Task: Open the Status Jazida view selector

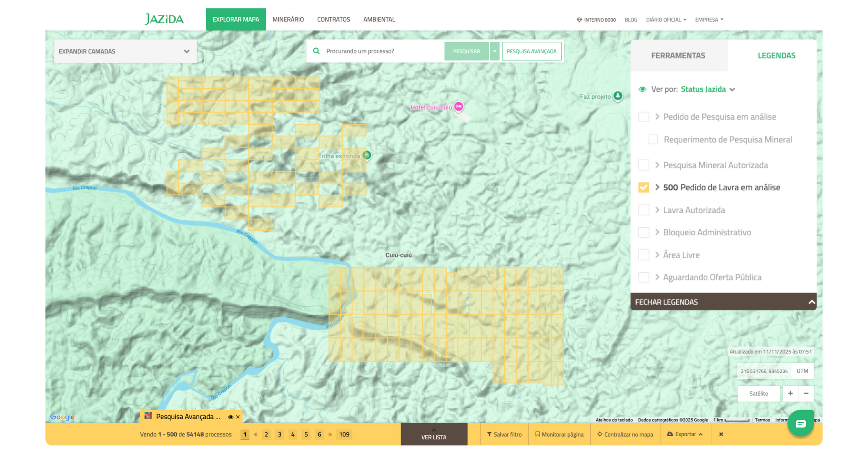Action: click(x=707, y=89)
